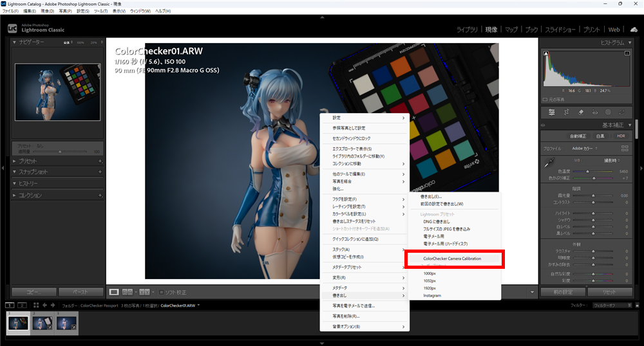Click the 自動補正 button
644x346 pixels.
tap(578, 136)
